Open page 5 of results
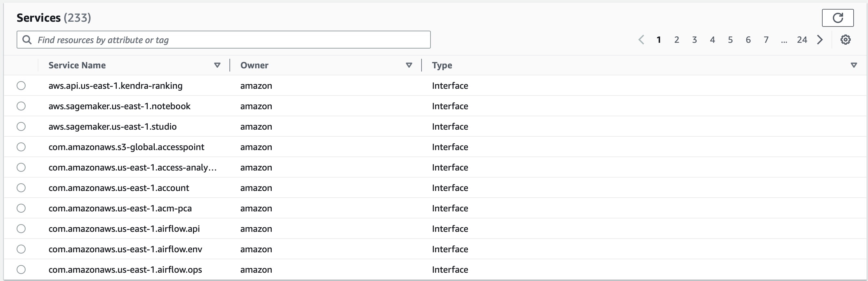The height and width of the screenshot is (281, 868). tap(730, 40)
